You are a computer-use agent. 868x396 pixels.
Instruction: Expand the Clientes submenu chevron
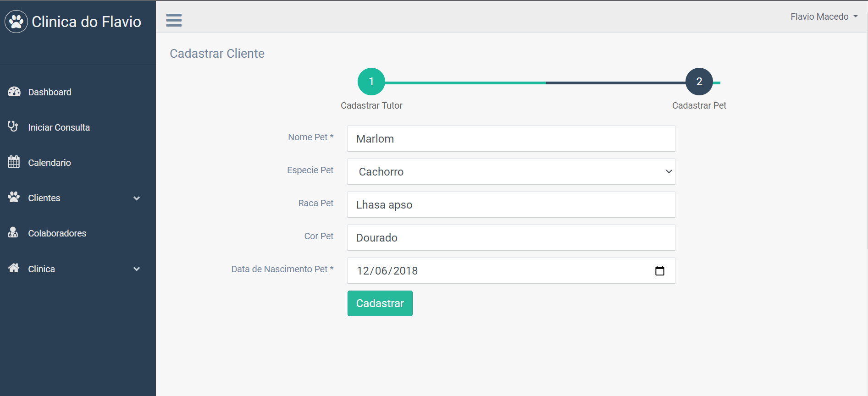tap(137, 198)
